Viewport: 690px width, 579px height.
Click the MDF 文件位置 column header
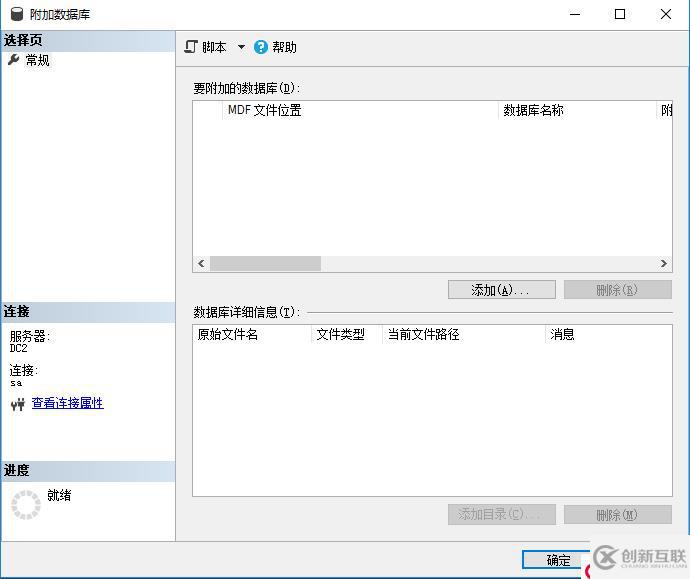[360, 110]
